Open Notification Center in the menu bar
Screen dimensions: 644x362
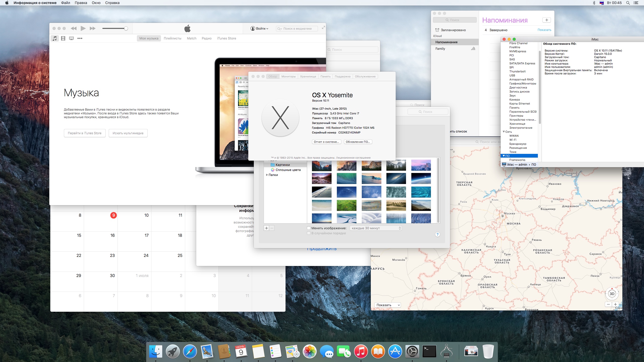point(636,3)
